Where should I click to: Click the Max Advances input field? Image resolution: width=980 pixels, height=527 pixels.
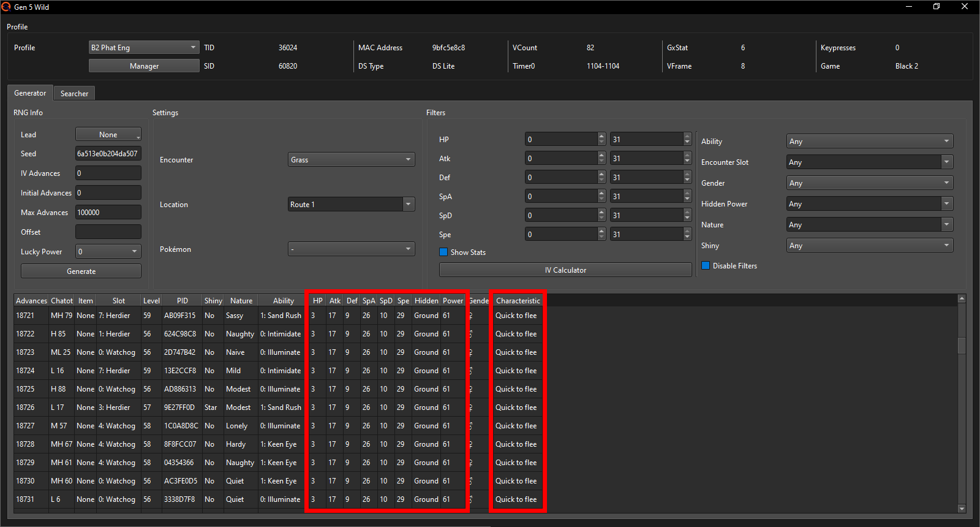(x=108, y=212)
